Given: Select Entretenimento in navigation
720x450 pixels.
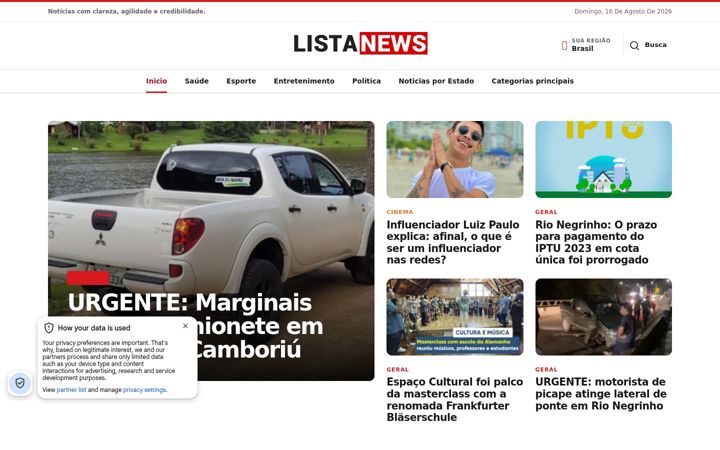Looking at the screenshot, I should pyautogui.click(x=304, y=81).
